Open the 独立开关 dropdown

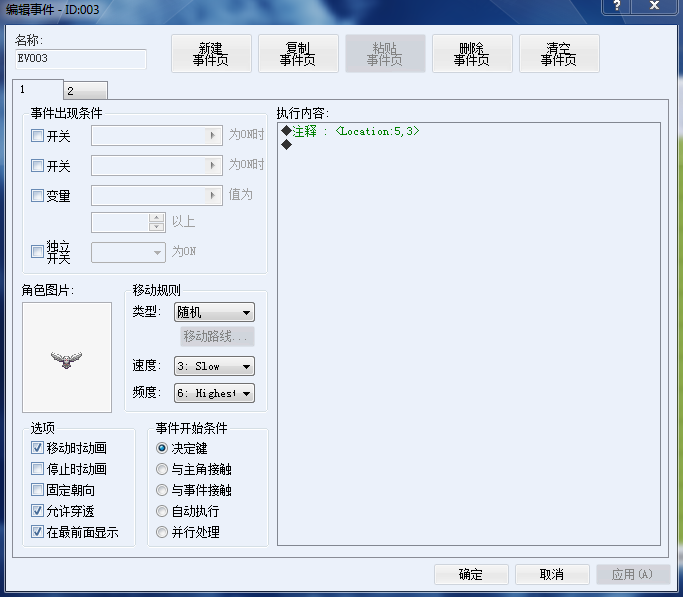click(128, 252)
